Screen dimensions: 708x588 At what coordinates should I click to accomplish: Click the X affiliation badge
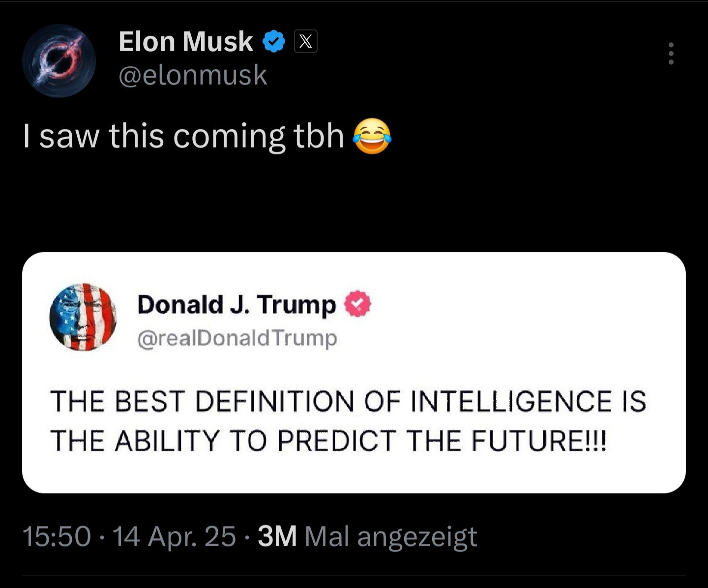[x=305, y=41]
